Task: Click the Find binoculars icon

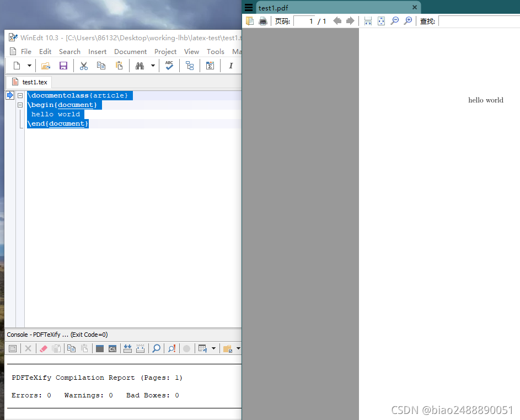Action: tap(140, 65)
